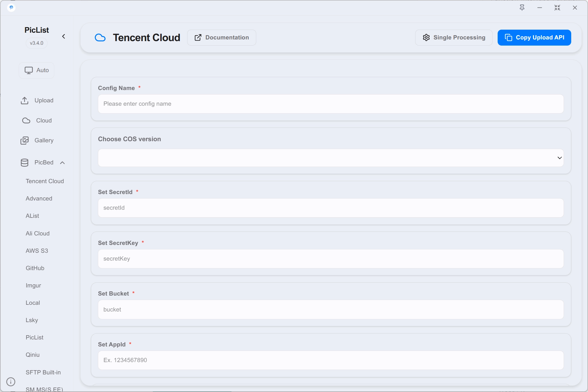Select Tencent Cloud in PicBed list

pos(45,181)
